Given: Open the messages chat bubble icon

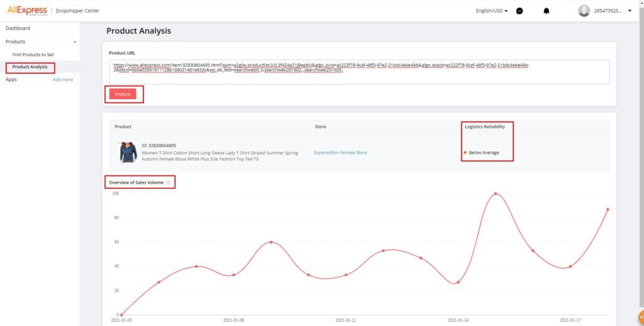Looking at the screenshot, I should pos(519,11).
